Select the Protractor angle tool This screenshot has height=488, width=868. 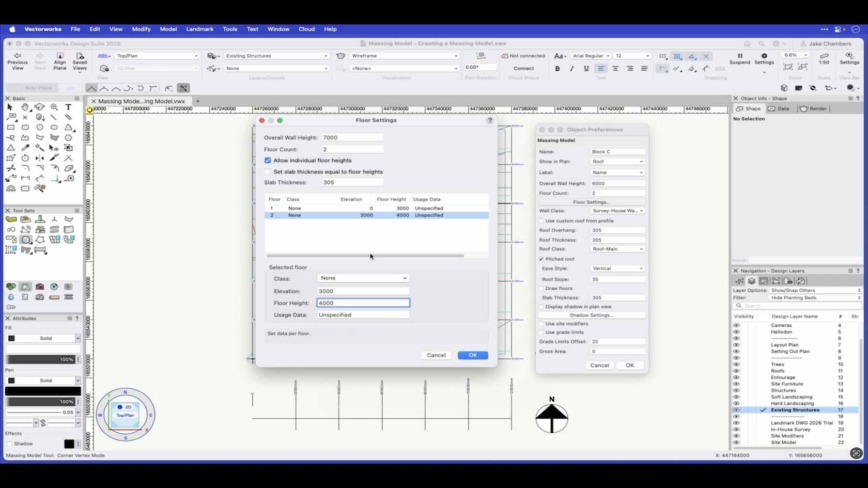coord(10,188)
